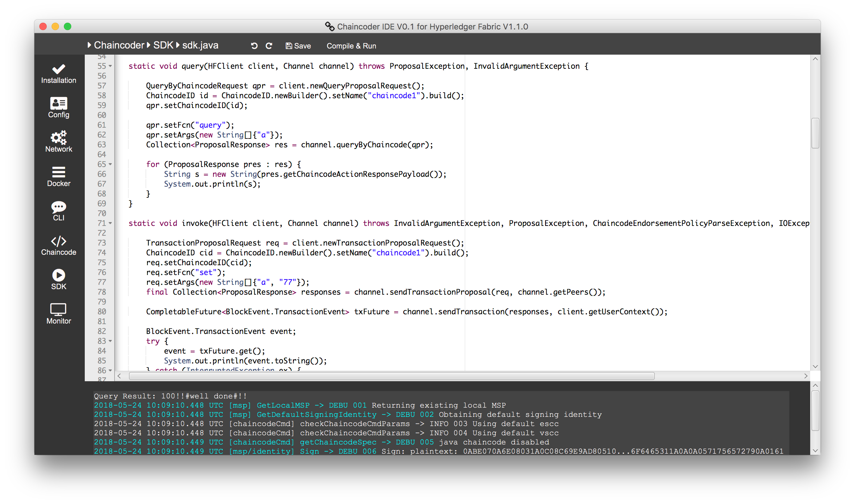Screen dimensions: 855x504
Task: Fold the try block at line 83
Action: 111,341
